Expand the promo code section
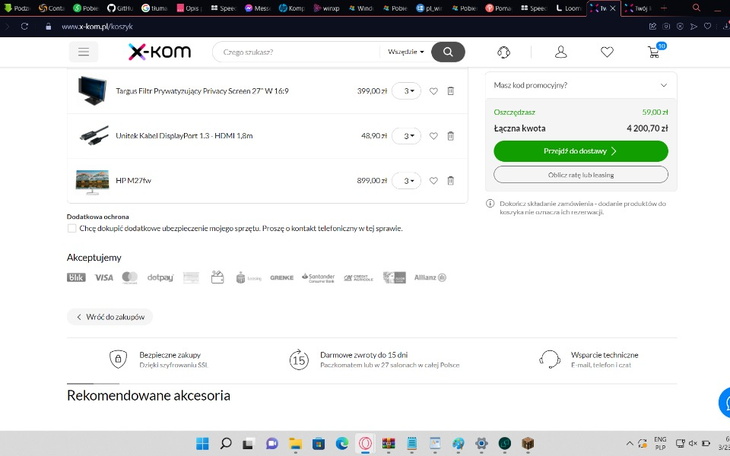Screen dimensions: 730x456 (580, 85)
